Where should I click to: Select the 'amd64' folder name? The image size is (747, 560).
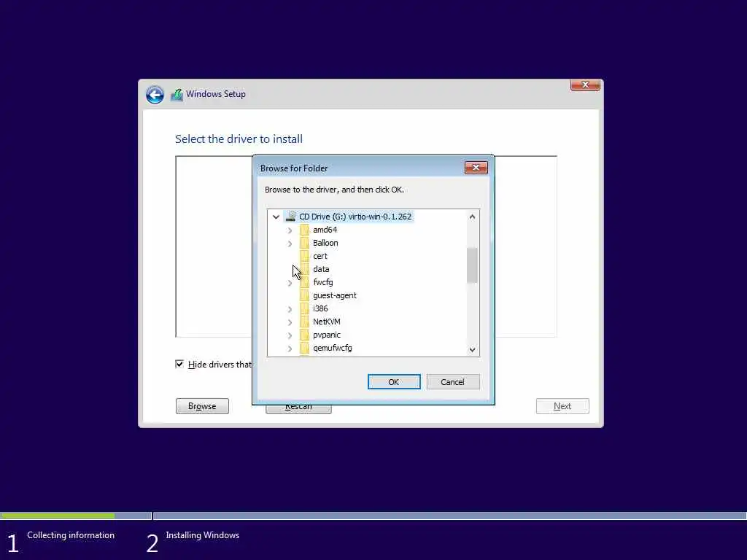[x=325, y=230]
